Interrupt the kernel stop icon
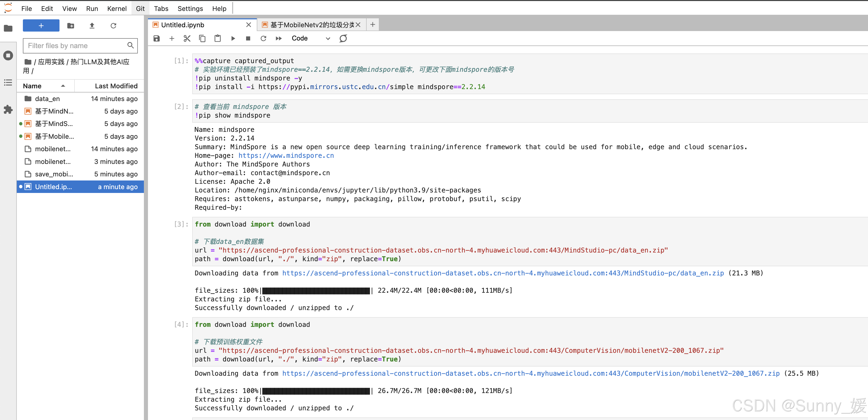Viewport: 868px width, 420px height. point(248,38)
